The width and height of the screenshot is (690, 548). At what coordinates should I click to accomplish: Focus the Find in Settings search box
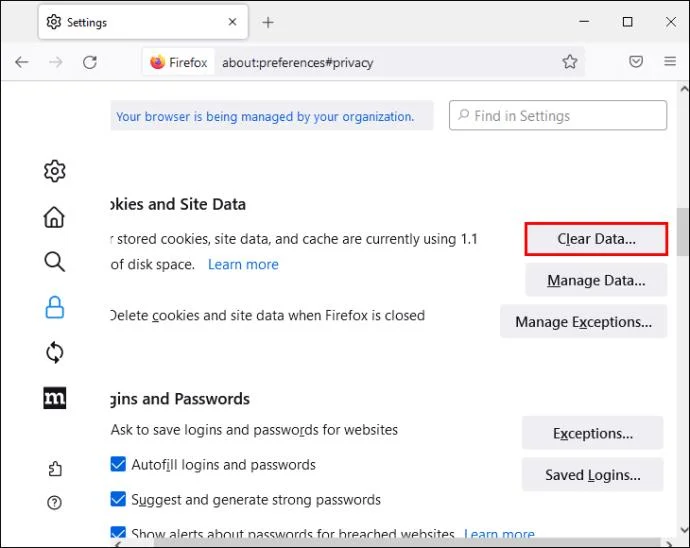(558, 115)
